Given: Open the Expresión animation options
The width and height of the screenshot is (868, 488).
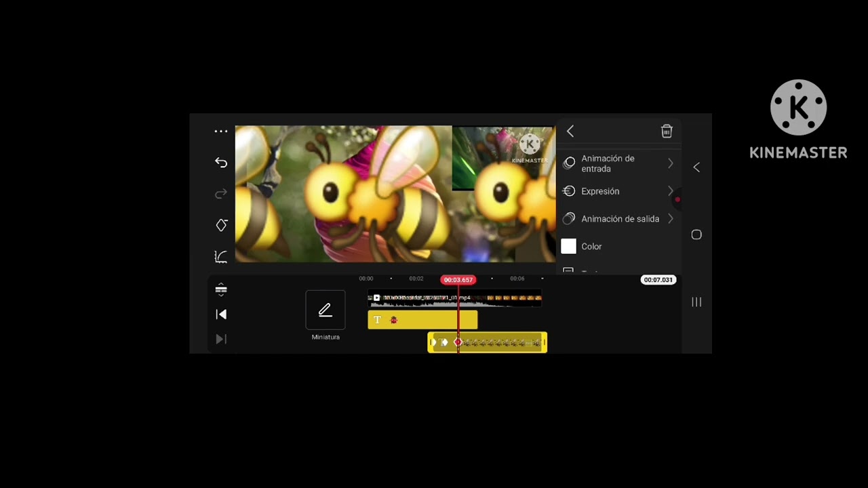Looking at the screenshot, I should pos(618,191).
